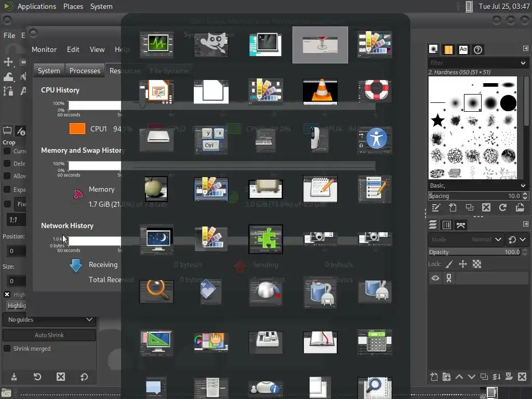Screen dimensions: 532x399
Task: Select the green apple icon in the overlay
Action: [x=156, y=189]
